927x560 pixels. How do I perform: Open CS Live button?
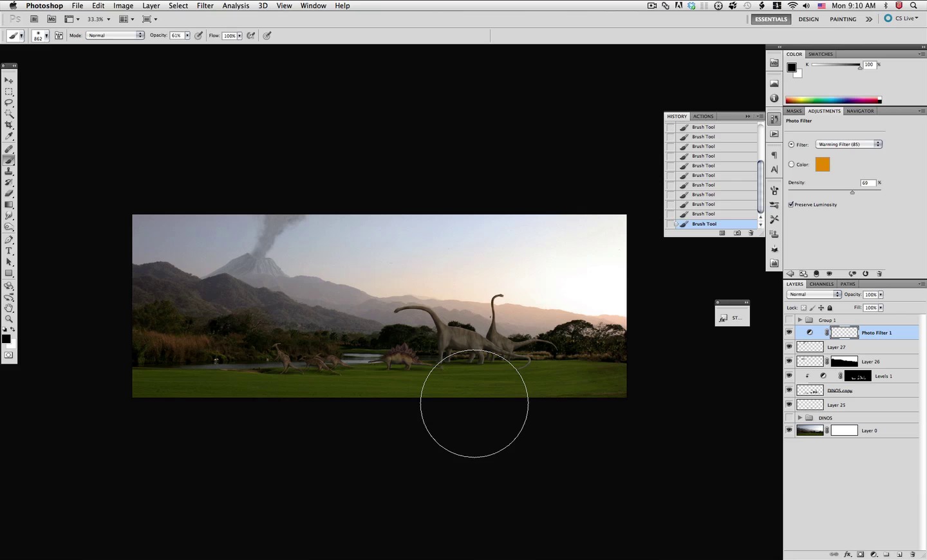[901, 18]
